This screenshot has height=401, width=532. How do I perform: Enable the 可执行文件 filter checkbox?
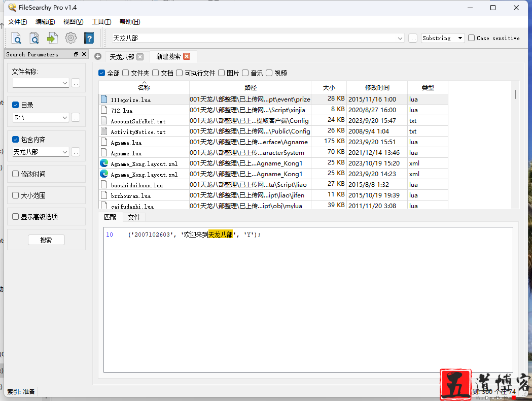click(x=179, y=73)
